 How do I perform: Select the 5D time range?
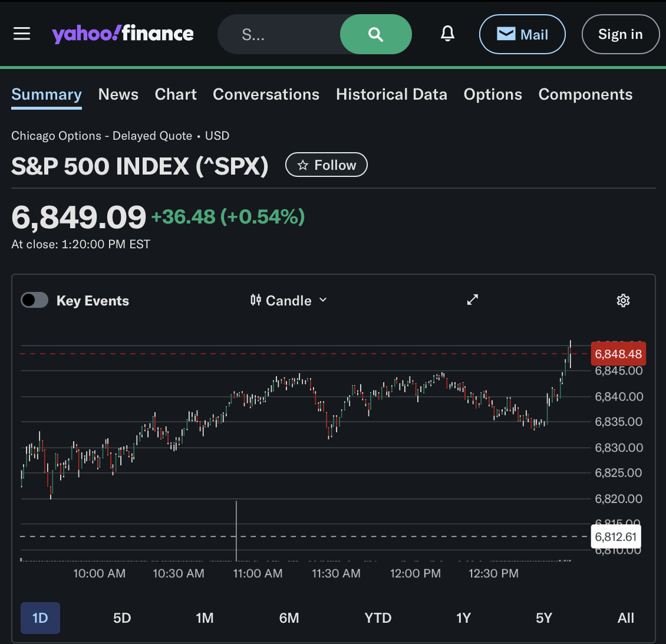point(122,617)
